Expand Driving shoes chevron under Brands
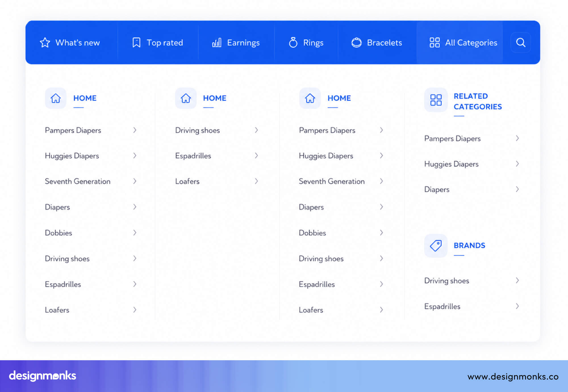 point(517,281)
